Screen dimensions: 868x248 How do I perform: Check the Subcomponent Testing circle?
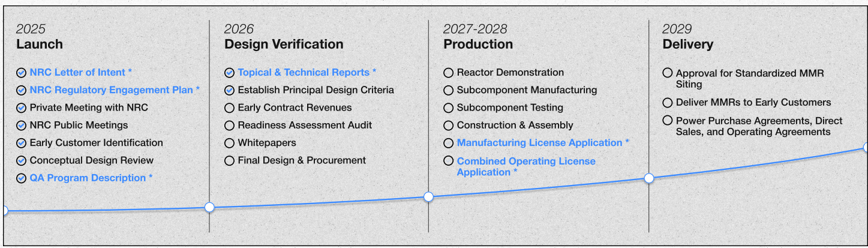[448, 108]
